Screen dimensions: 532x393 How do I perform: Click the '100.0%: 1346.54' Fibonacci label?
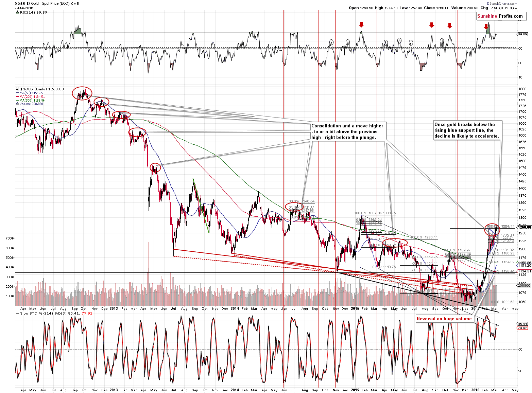[301, 201]
